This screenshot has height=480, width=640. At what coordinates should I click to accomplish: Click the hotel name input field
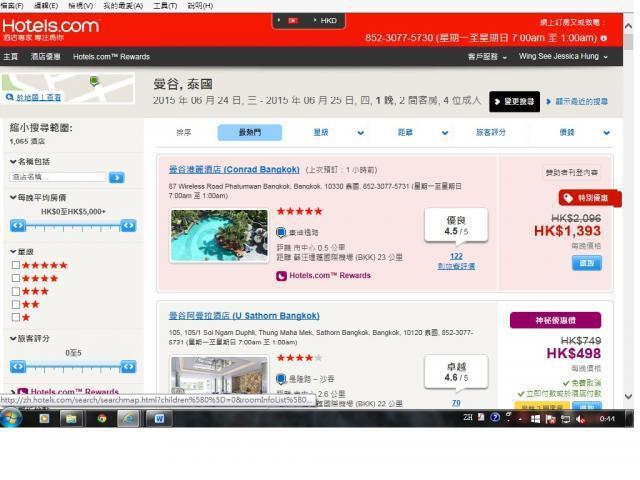(58, 177)
